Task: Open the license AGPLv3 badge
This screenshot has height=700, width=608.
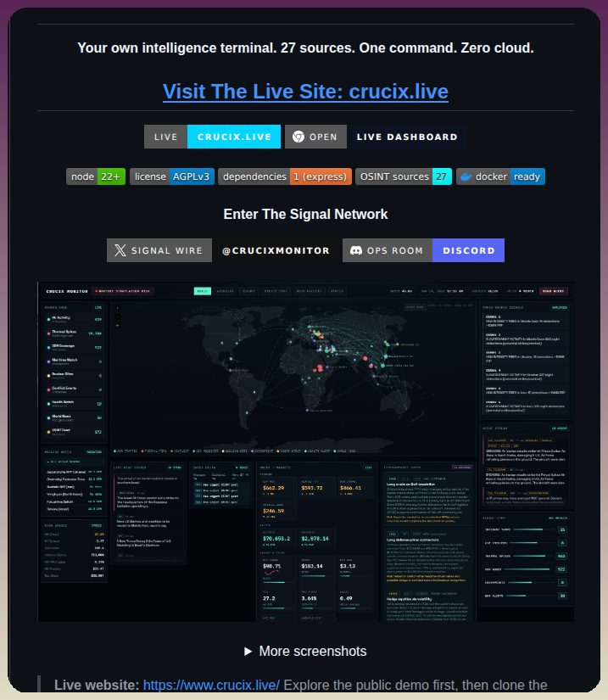Action: [x=172, y=176]
